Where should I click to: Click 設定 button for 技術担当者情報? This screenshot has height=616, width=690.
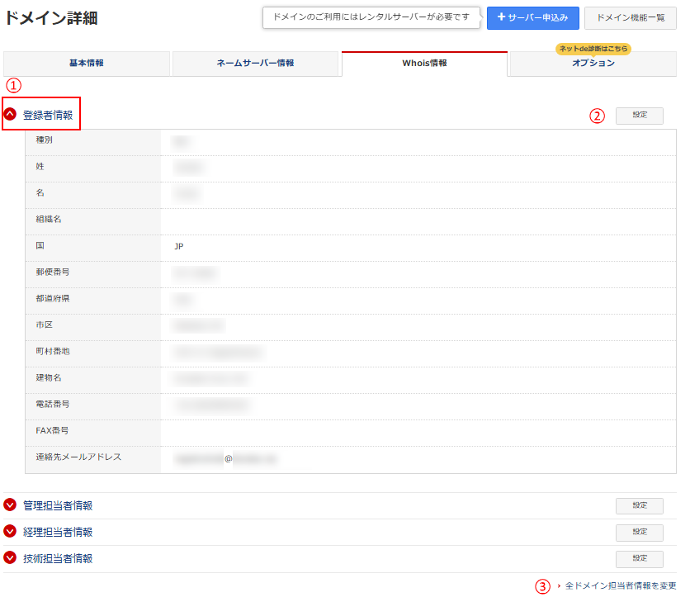[640, 558]
